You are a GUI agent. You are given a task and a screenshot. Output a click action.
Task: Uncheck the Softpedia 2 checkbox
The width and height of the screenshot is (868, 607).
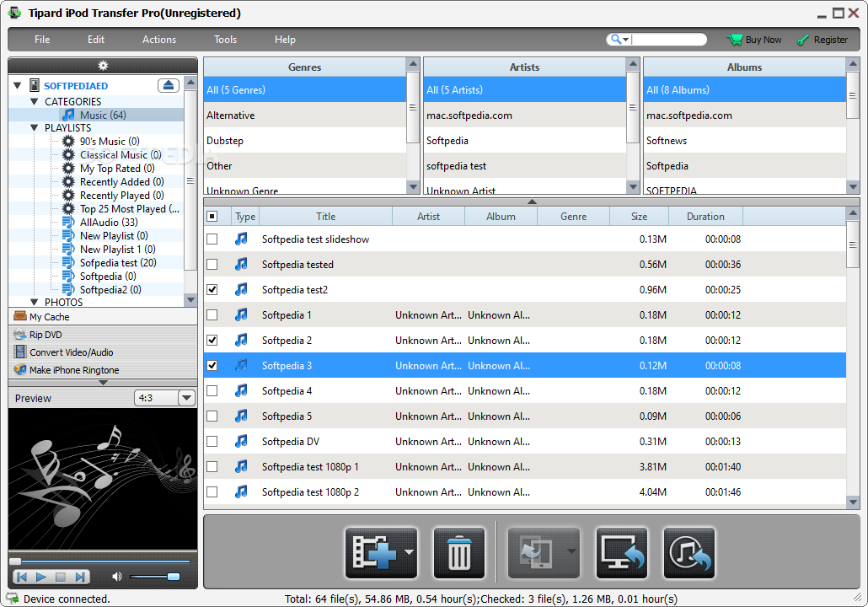pos(212,341)
